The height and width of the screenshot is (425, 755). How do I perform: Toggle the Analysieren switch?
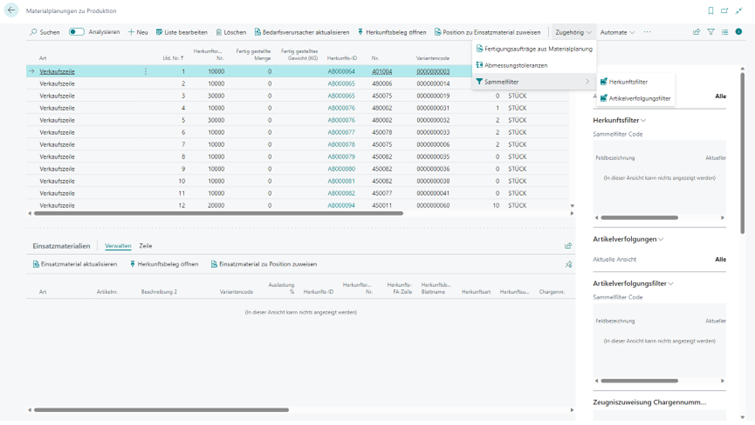point(76,32)
